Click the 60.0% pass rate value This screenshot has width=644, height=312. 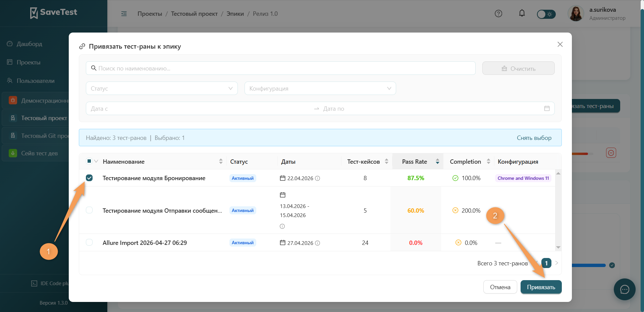[x=416, y=210]
